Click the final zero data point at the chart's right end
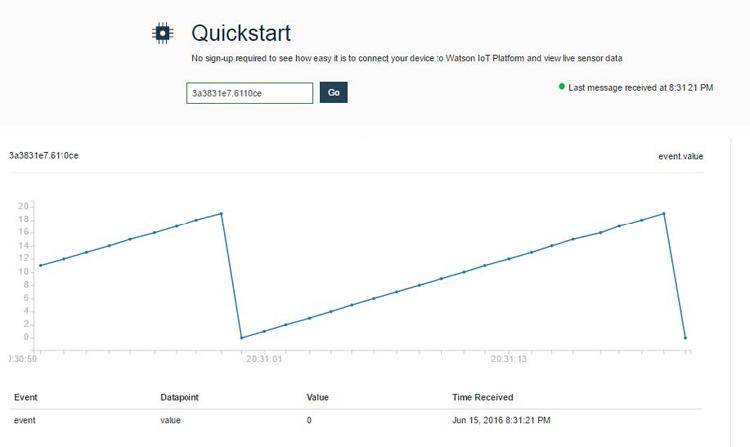This screenshot has height=447, width=750. coord(685,338)
